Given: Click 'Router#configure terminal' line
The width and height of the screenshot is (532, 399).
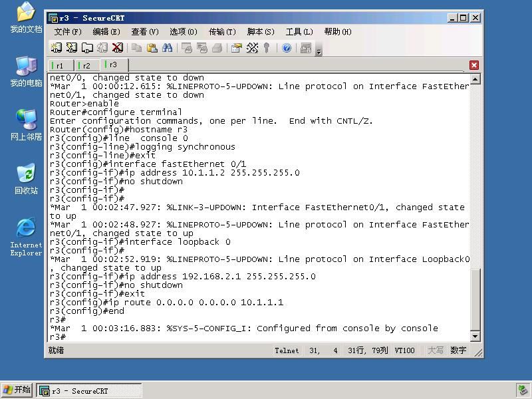Looking at the screenshot, I should pyautogui.click(x=116, y=112).
